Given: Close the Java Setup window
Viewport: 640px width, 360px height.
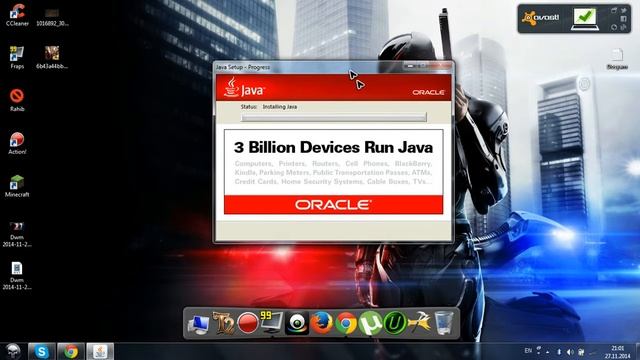Looking at the screenshot, I should 442,66.
